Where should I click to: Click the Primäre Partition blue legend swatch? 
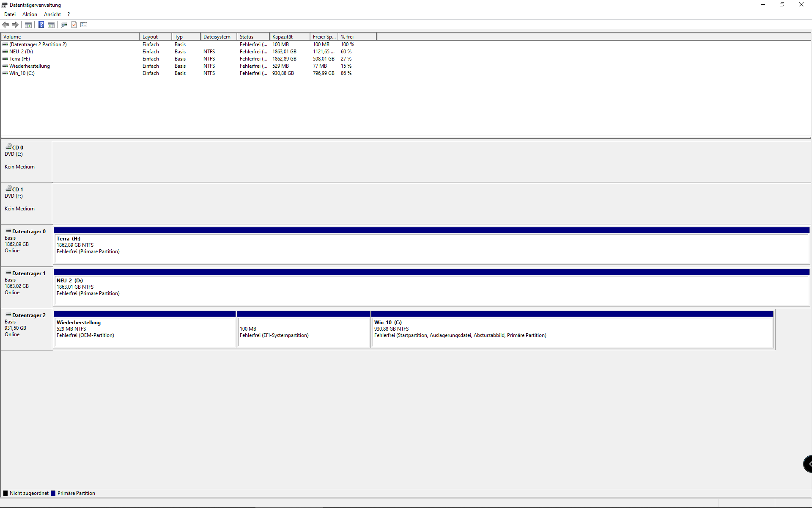click(x=53, y=493)
